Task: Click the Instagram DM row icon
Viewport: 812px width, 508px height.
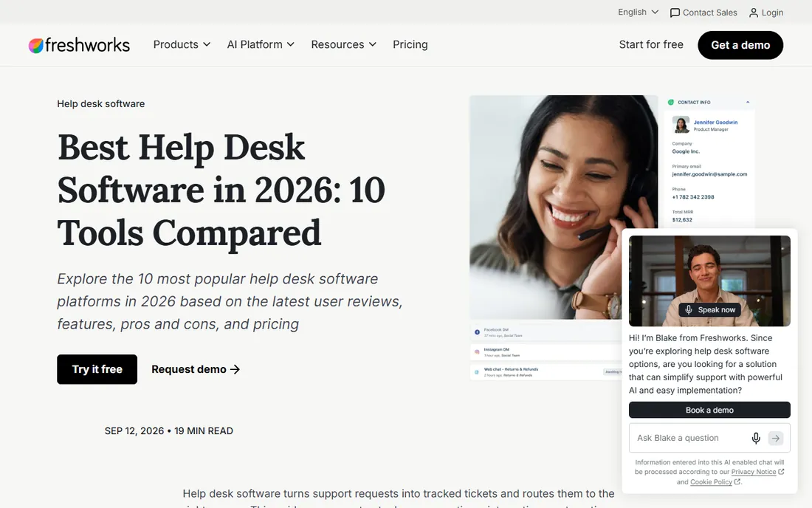Action: coord(477,351)
